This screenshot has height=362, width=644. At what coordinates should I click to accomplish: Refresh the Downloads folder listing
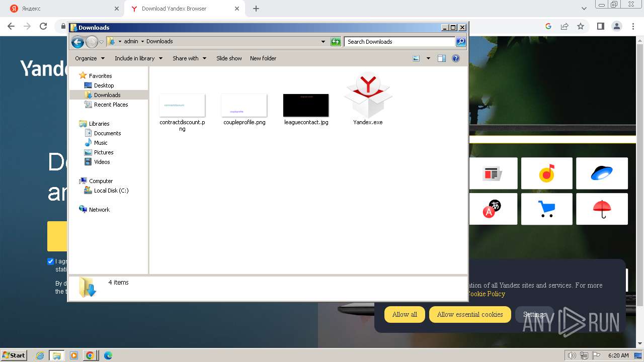336,42
